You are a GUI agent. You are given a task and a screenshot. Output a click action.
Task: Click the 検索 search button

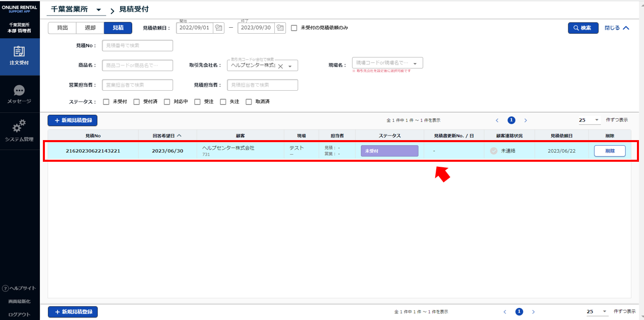point(582,28)
